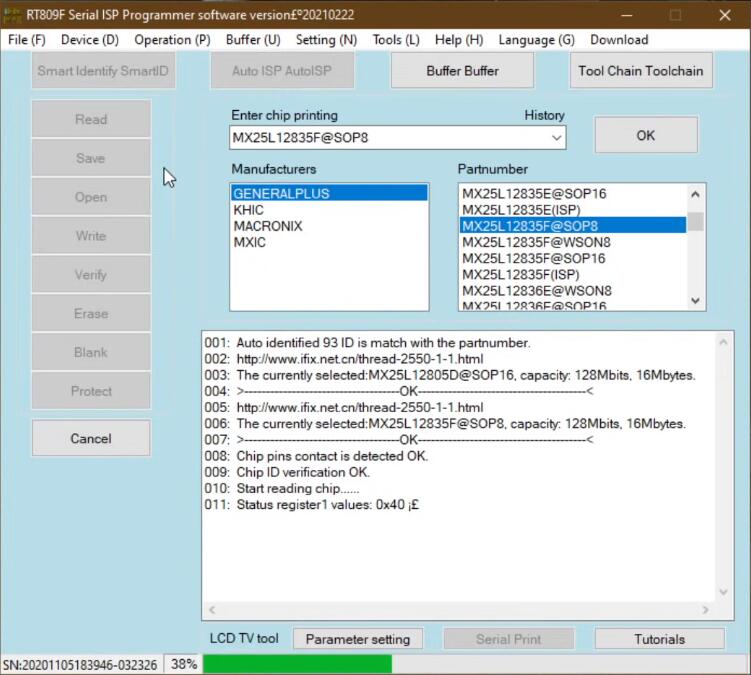Click the Serial Print button
This screenshot has width=751, height=675.
coord(508,639)
